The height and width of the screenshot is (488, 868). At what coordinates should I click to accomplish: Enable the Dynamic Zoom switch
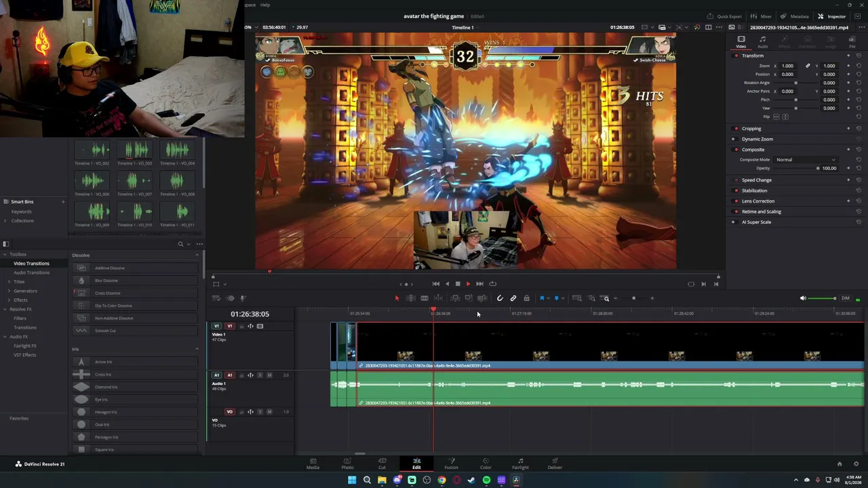click(x=734, y=139)
